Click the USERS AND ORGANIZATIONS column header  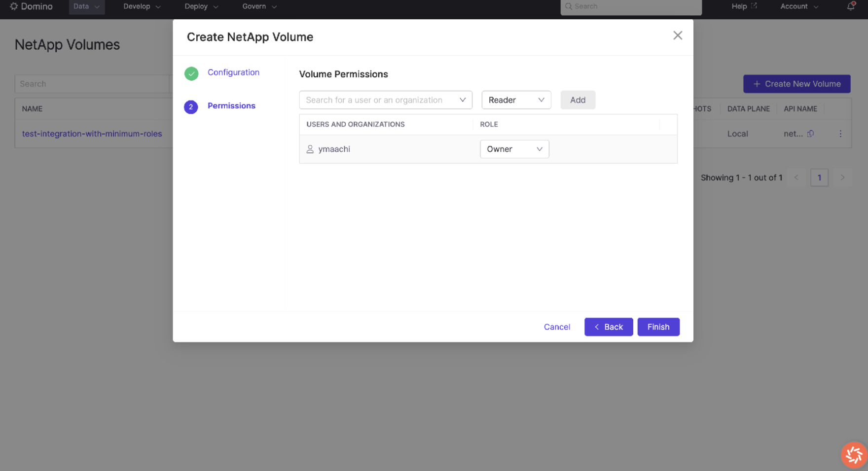[356, 124]
